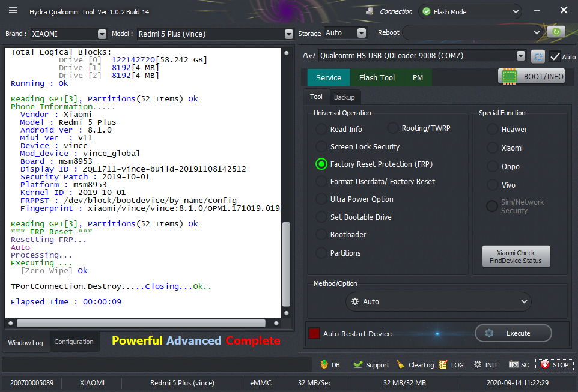578x392 pixels.
Task: Click the INIT gear icon
Action: [x=478, y=365]
